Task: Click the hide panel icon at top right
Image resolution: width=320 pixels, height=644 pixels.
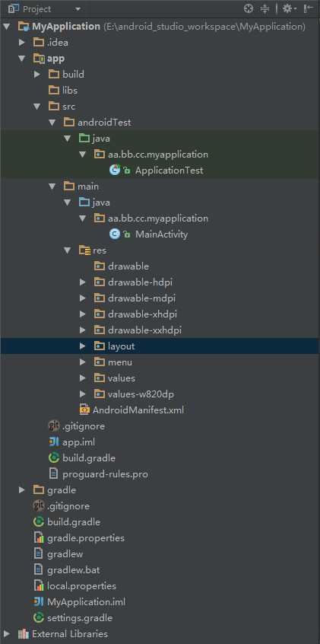Action: (x=308, y=8)
